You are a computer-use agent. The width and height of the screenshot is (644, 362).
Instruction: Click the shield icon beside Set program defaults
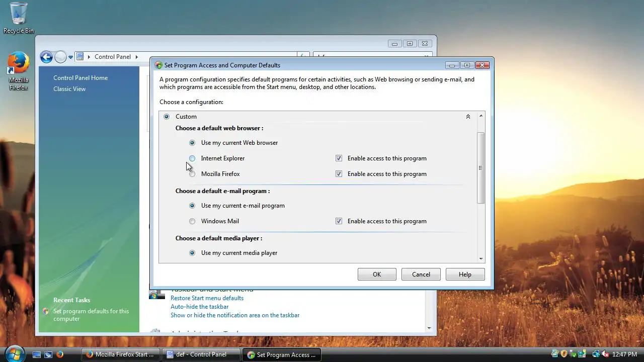(x=46, y=311)
